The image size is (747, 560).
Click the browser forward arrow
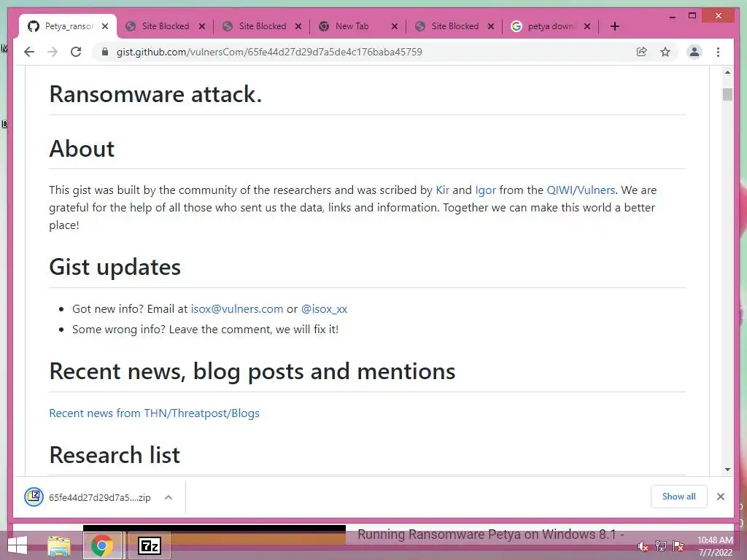coord(53,52)
